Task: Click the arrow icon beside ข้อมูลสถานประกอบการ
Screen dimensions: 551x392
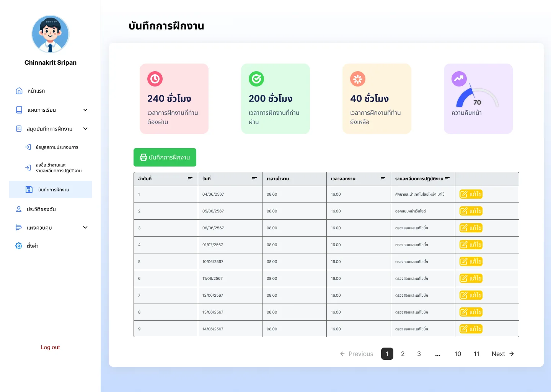Action: coord(28,147)
